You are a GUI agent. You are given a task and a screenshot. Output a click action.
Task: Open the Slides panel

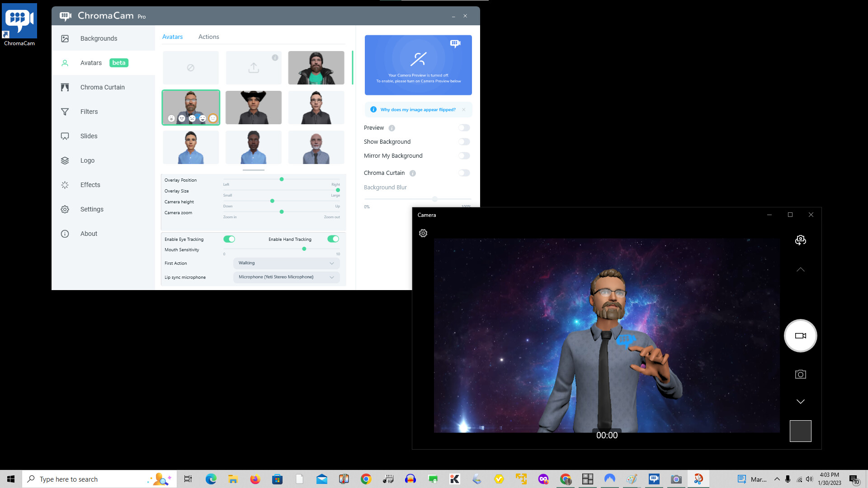pyautogui.click(x=89, y=136)
